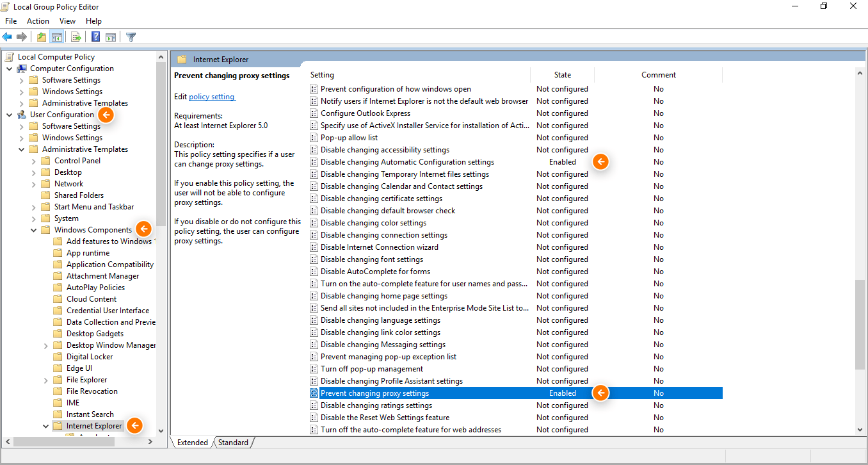This screenshot has width=868, height=465.
Task: Click the Filter funnel toolbar icon
Action: point(131,37)
